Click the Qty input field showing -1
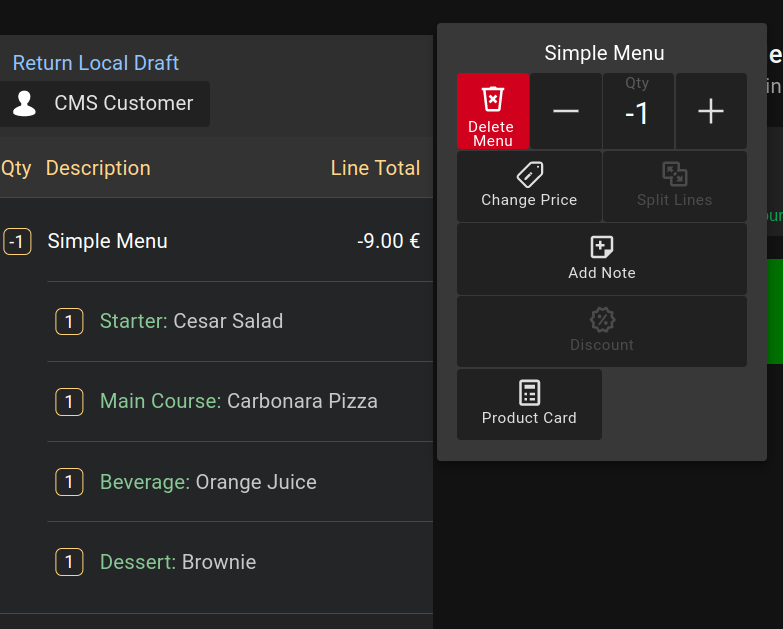 tap(638, 114)
